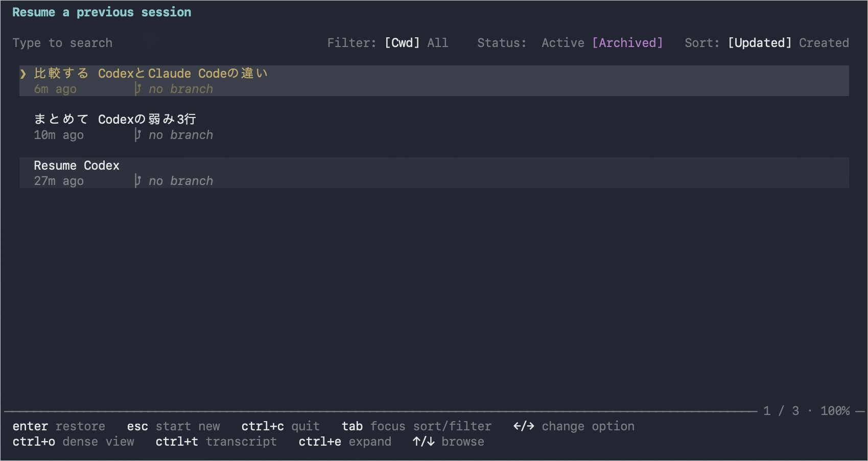
Task: Click the 'Type to search' field
Action: pyautogui.click(x=62, y=43)
